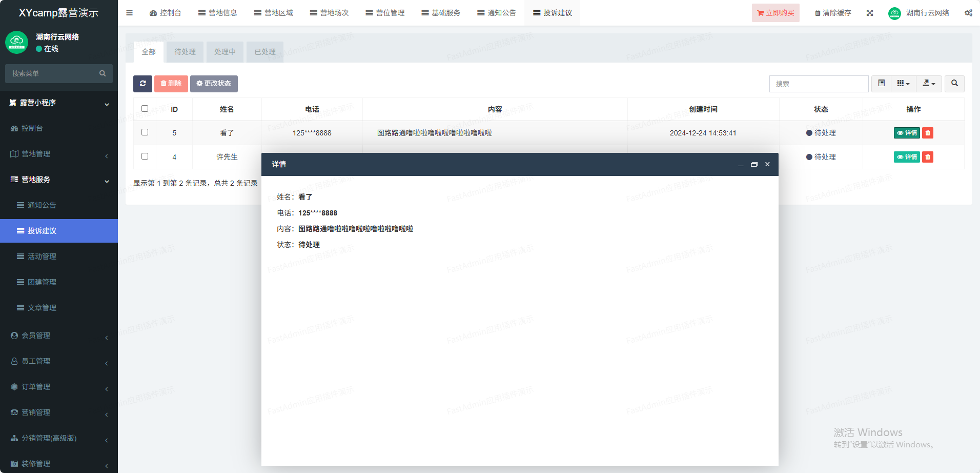Check the select-all checkbox in table header
The height and width of the screenshot is (473, 980).
[145, 109]
